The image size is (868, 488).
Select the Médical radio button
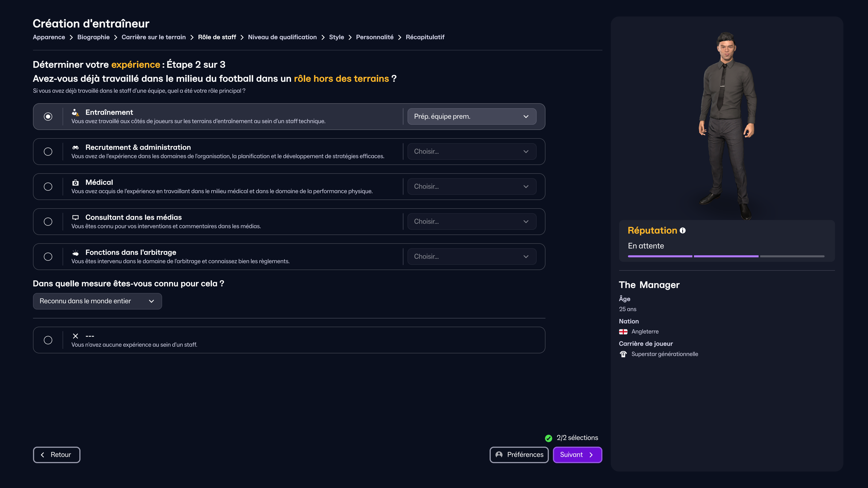[x=48, y=187]
